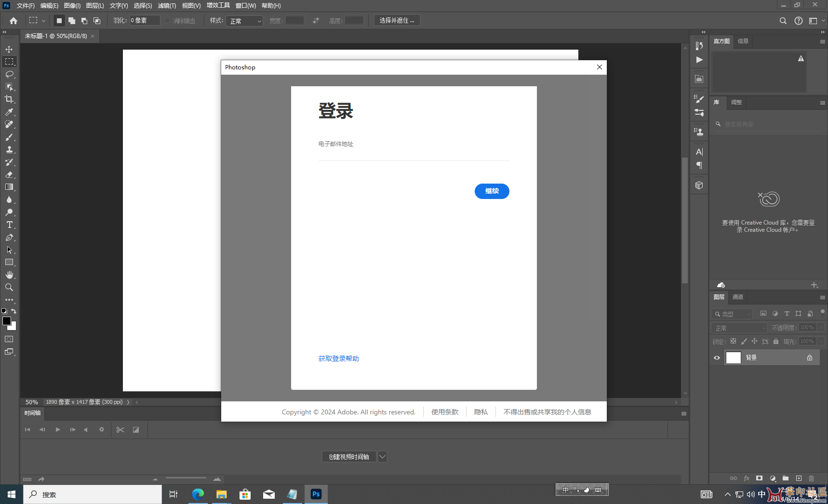Toggle Quick Mask mode

(x=9, y=339)
